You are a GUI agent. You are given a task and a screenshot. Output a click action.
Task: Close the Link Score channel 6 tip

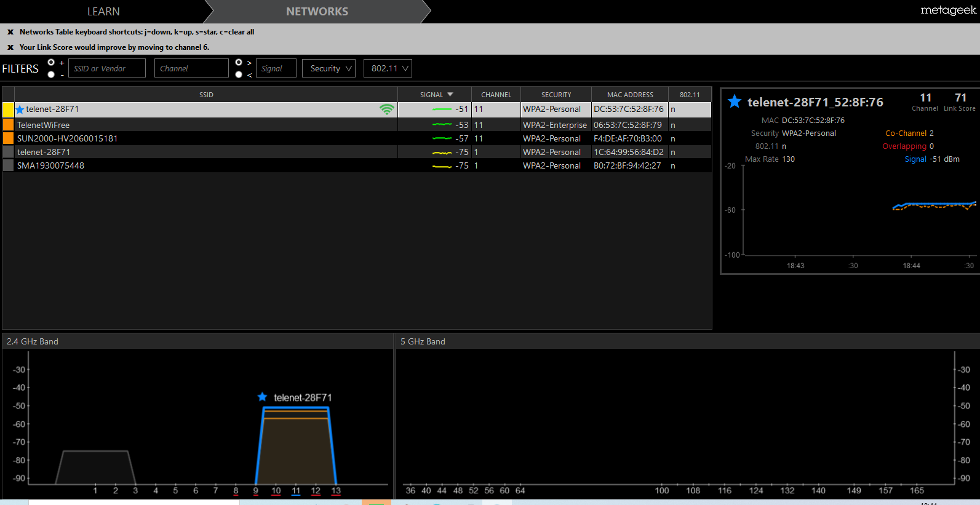tap(10, 47)
